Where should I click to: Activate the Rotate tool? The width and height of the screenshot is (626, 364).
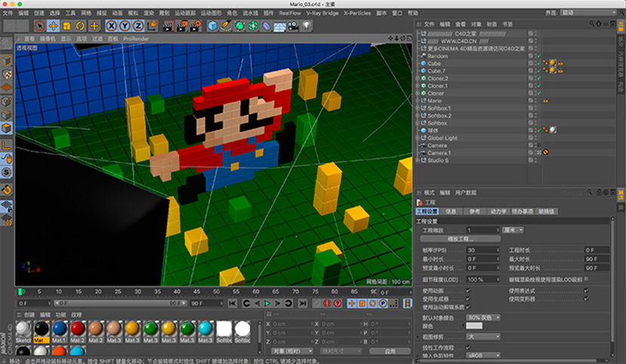[x=80, y=26]
